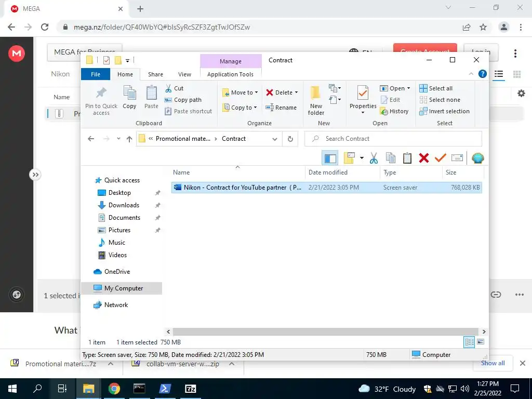
Task: Switch MEGA to grid thumbnail view
Action: (x=517, y=74)
